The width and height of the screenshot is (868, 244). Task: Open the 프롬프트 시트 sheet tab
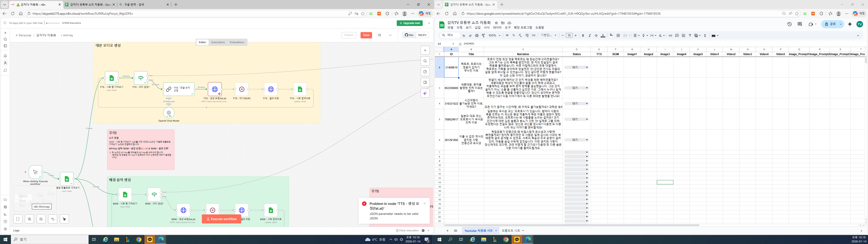(x=511, y=230)
